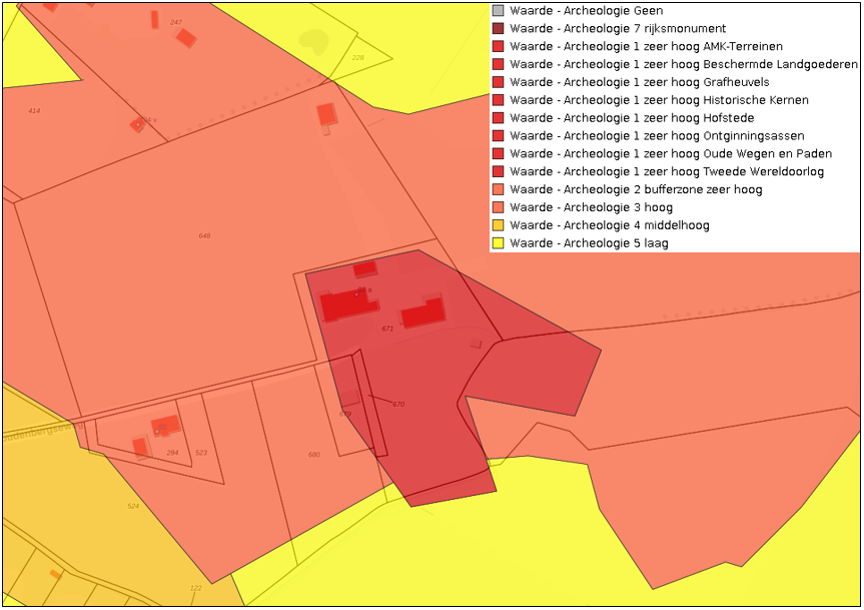Image resolution: width=864 pixels, height=610 pixels.
Task: Click parcel number 523 on the map
Action: click(201, 452)
